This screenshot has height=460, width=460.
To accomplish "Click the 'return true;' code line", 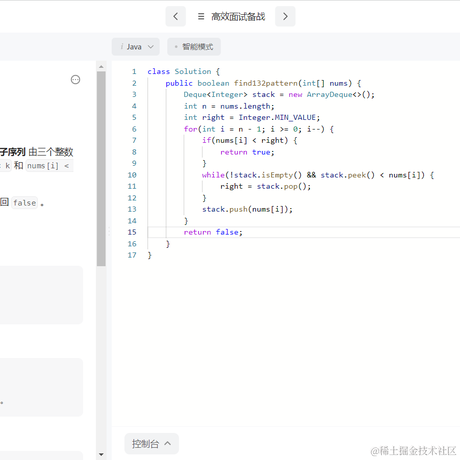I will (x=247, y=152).
